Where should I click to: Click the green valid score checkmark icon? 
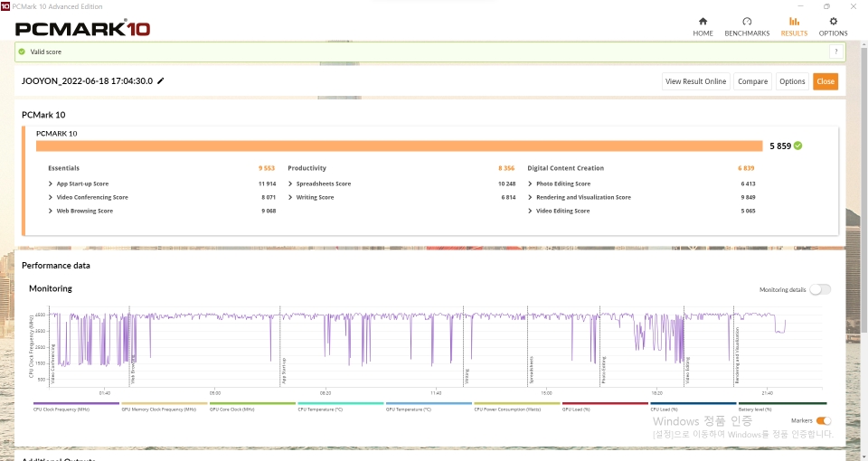(22, 52)
